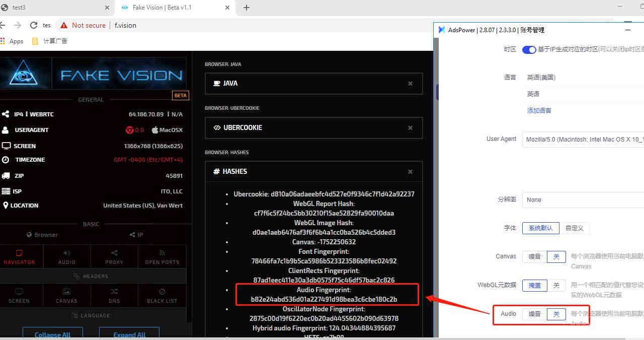This screenshot has width=644, height=340.
Task: Open the Apps bookmark
Action: 13,41
